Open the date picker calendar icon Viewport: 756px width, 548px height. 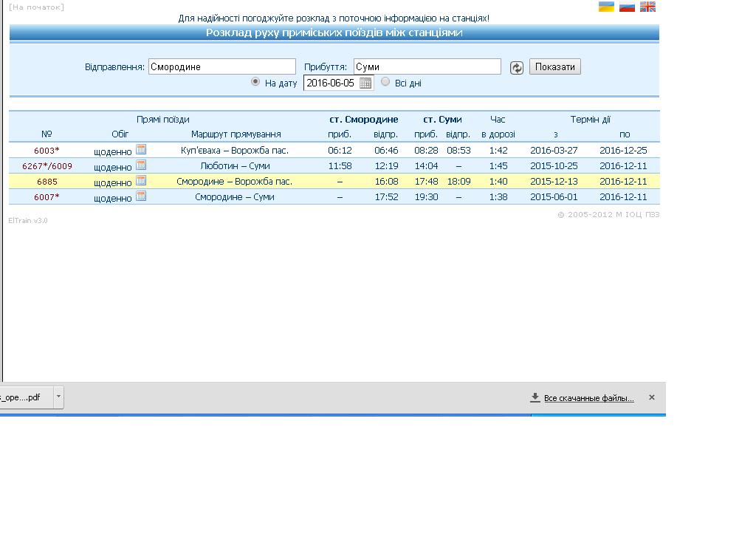tap(365, 83)
